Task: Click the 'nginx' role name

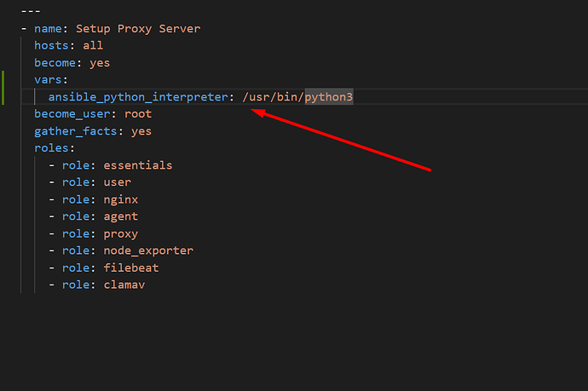Action: click(121, 199)
